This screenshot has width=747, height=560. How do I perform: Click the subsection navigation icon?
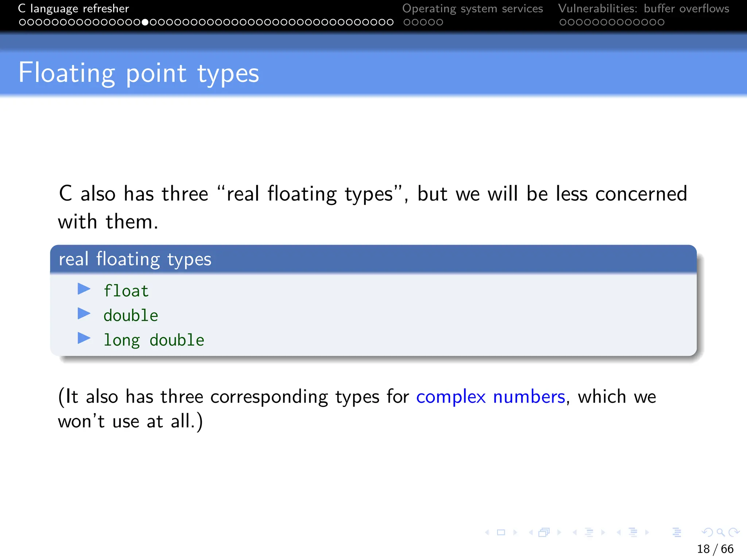[589, 533]
